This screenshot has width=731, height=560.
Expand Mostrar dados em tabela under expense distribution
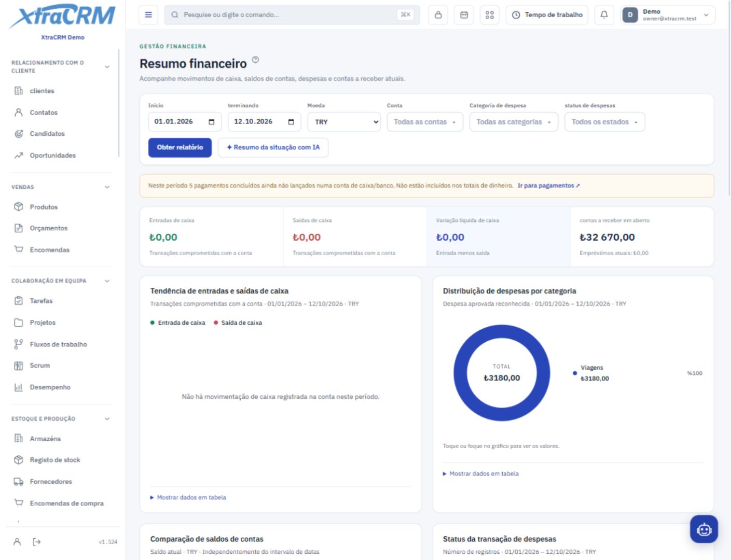click(x=481, y=473)
